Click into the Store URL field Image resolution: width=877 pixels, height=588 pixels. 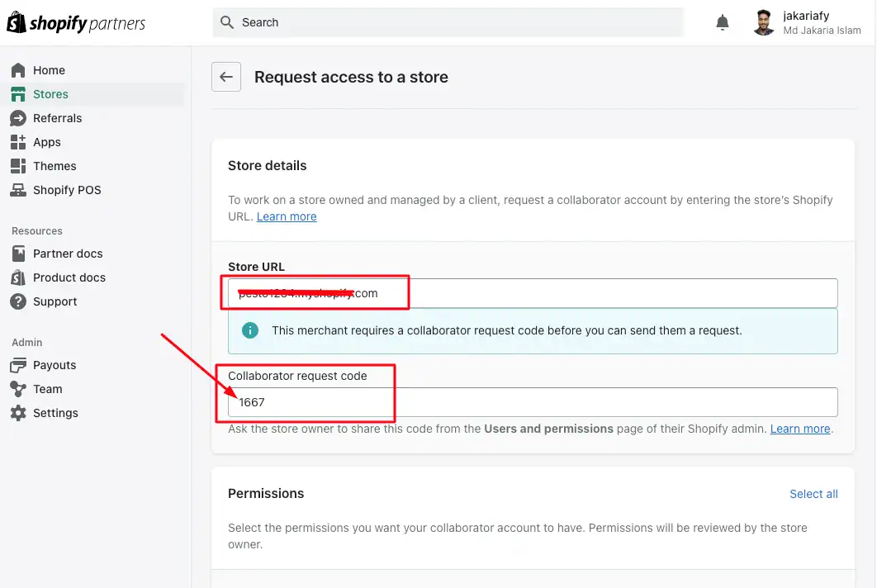(x=533, y=293)
